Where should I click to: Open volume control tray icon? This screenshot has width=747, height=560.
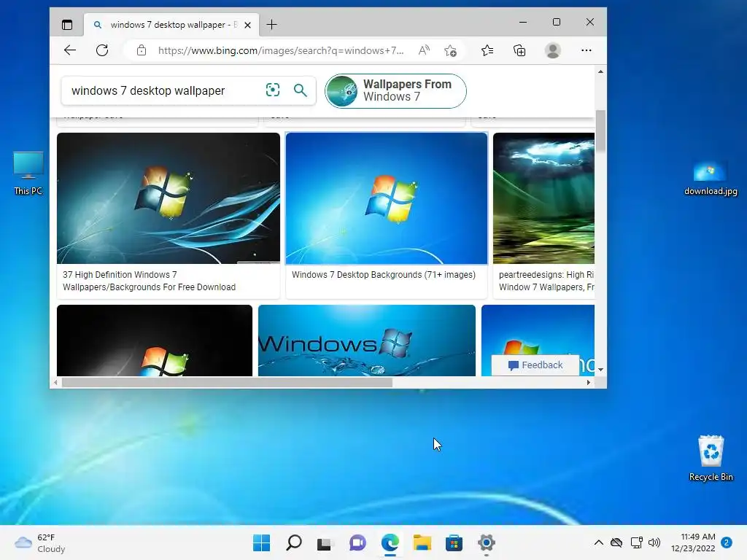coord(654,542)
